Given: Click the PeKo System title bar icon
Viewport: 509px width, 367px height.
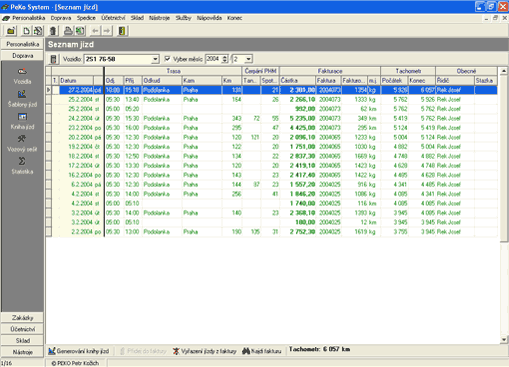Looking at the screenshot, I should pos(5,7).
